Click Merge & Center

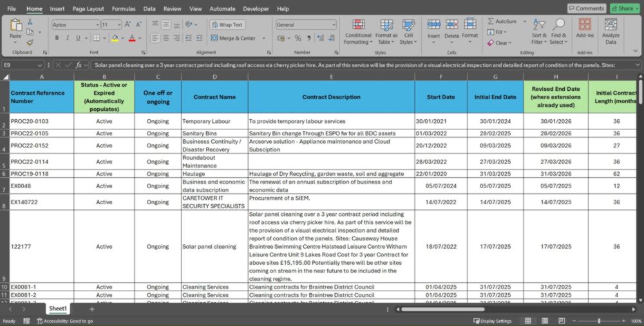click(233, 38)
